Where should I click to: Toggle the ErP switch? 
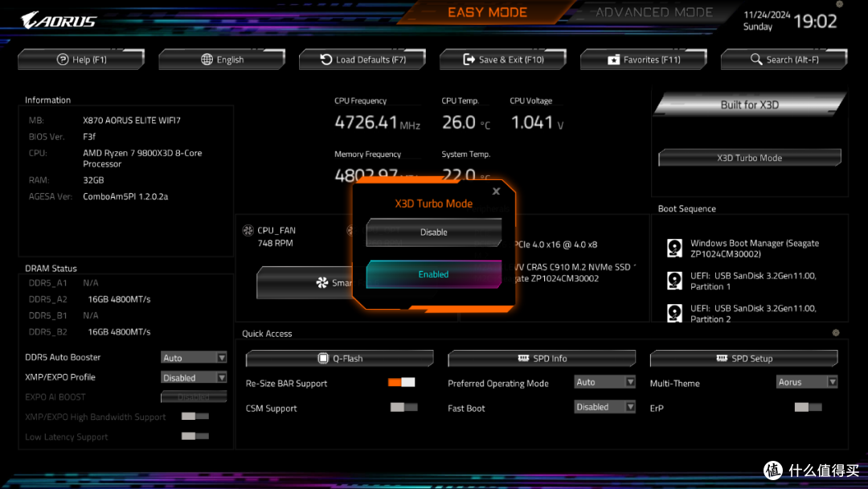(809, 407)
